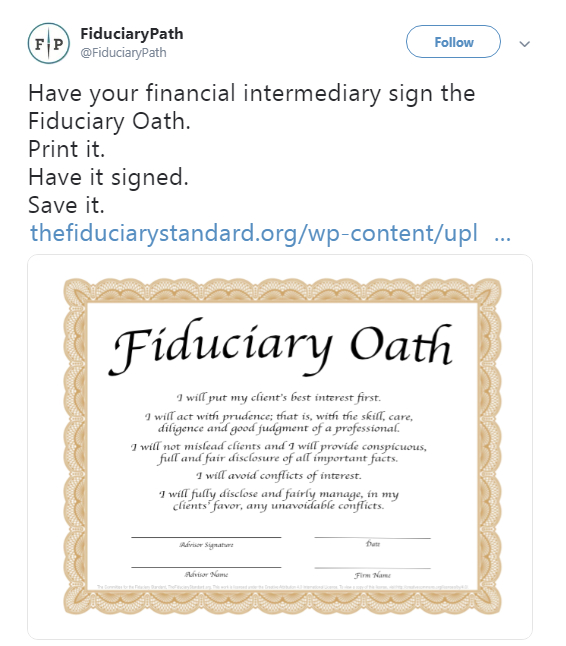Viewport: 566px width, 646px height.
Task: Click the 'Save it.' tweet line
Action: click(x=66, y=205)
